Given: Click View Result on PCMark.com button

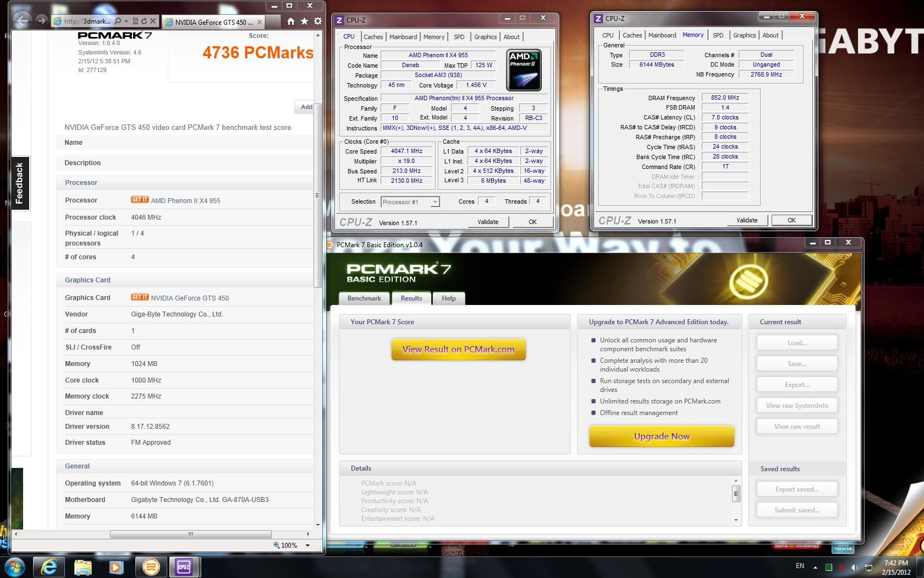Looking at the screenshot, I should [459, 350].
